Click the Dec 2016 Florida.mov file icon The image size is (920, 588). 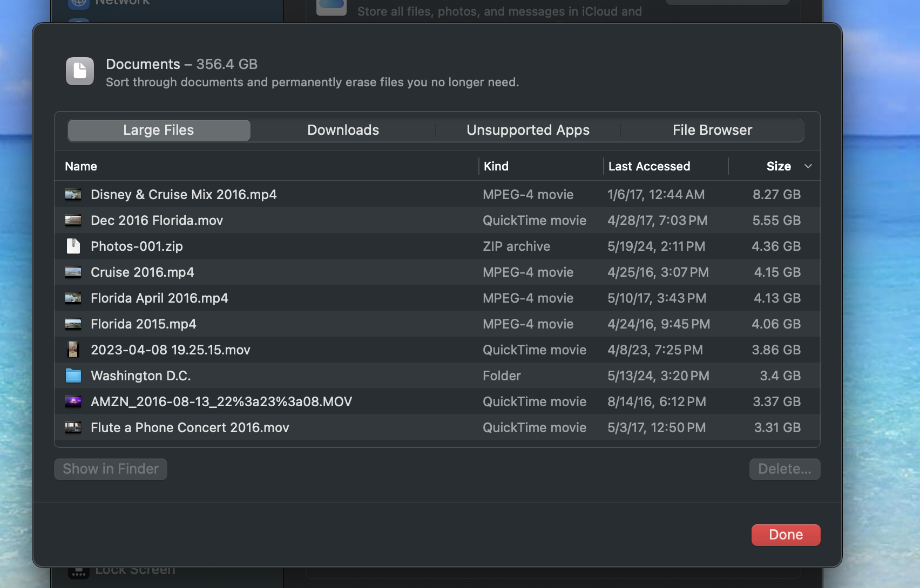[x=73, y=220]
